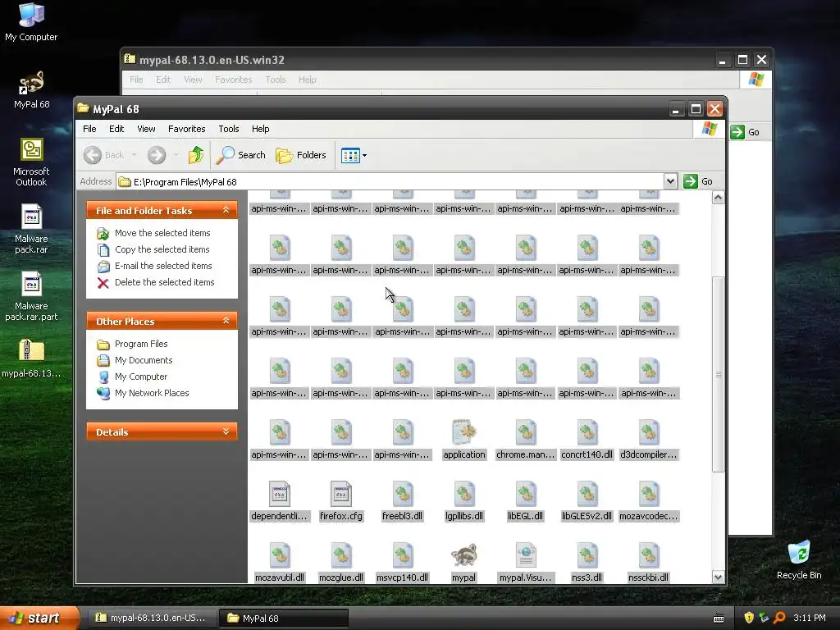Select concrt140.dll file icon
The image size is (840, 630).
(587, 432)
